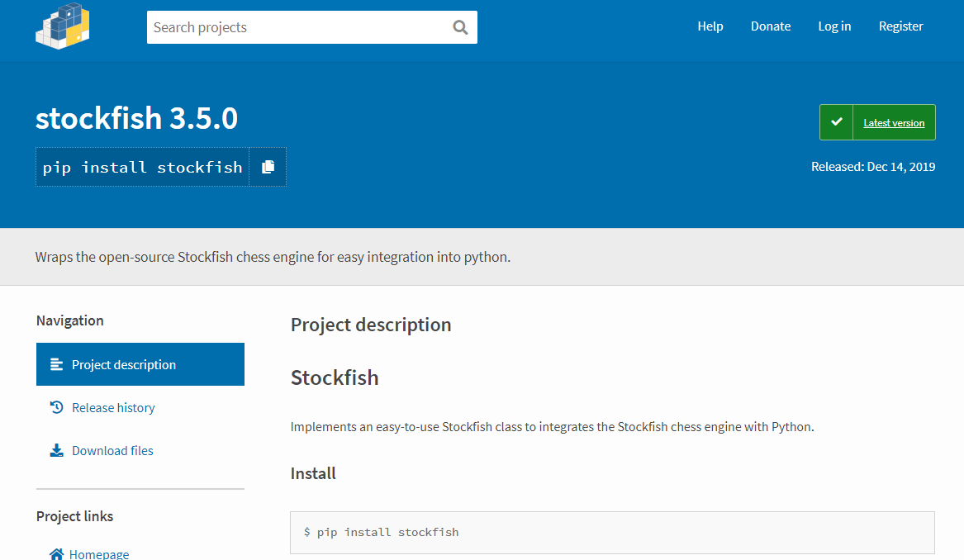
Task: Click the 'Install' heading
Action: click(x=313, y=473)
